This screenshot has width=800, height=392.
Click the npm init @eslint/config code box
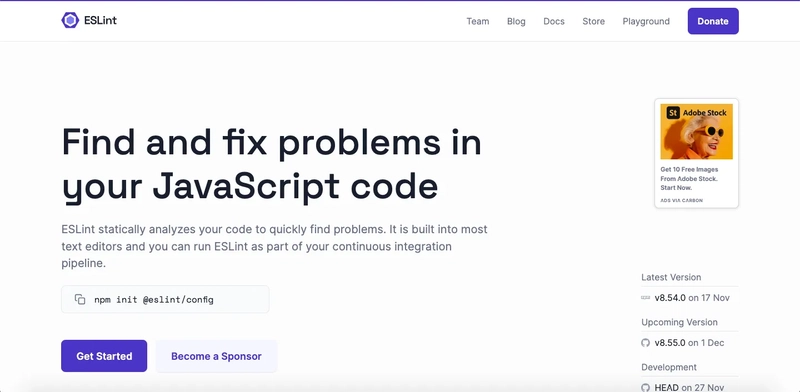[x=165, y=300]
